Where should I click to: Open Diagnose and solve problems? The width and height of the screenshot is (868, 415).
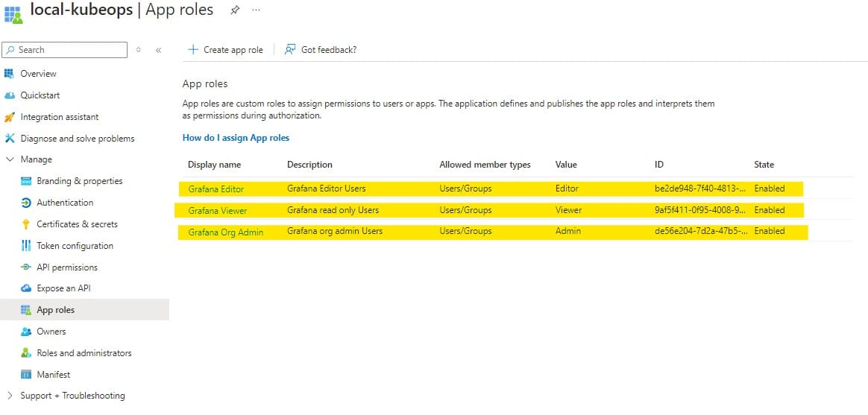[78, 139]
